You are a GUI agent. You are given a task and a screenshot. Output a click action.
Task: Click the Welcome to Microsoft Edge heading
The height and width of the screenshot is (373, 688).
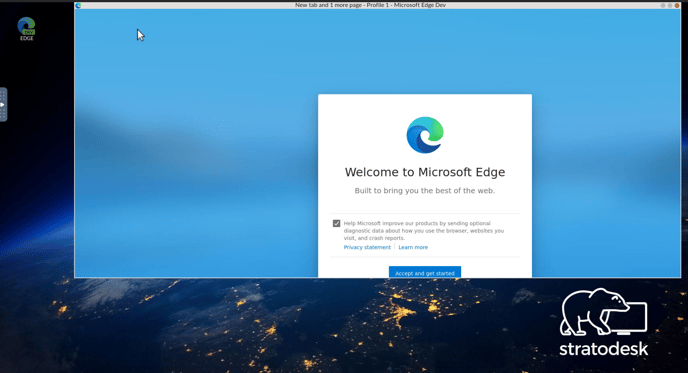[x=425, y=172]
